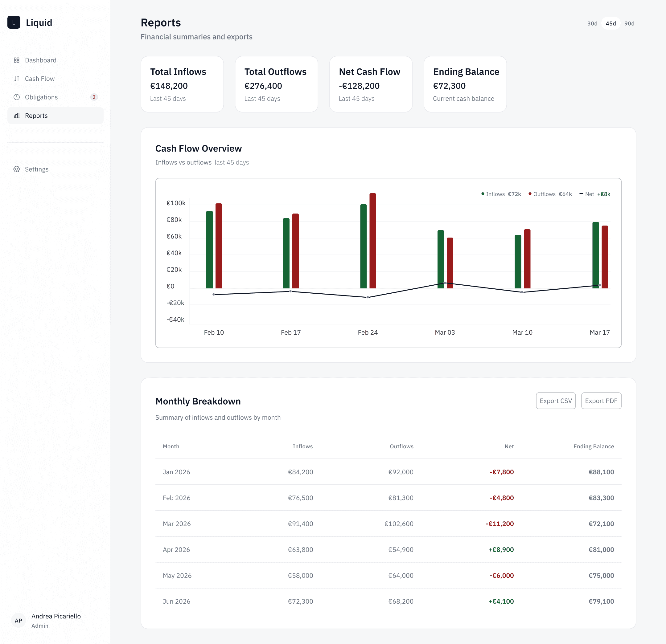Click the Settings gear icon

17,169
